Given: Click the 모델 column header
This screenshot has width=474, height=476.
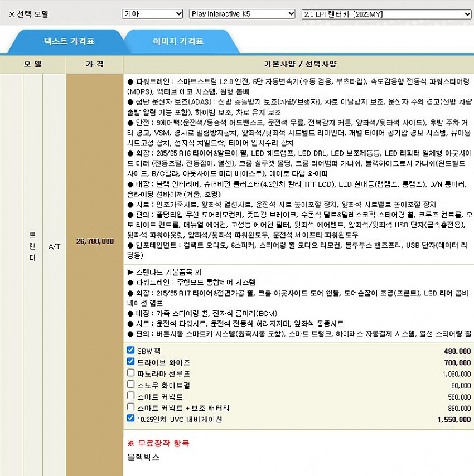Looking at the screenshot, I should [32, 64].
